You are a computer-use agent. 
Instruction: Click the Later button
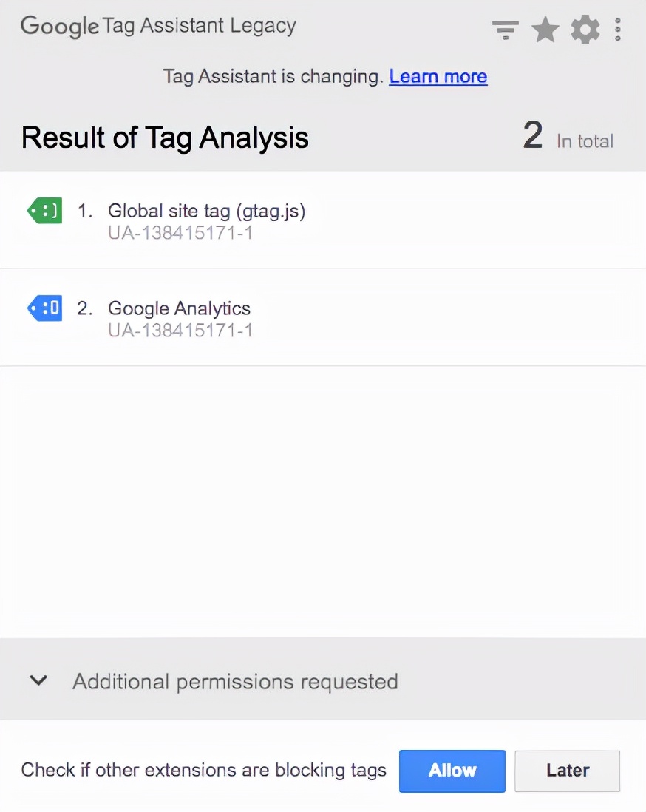tap(568, 771)
